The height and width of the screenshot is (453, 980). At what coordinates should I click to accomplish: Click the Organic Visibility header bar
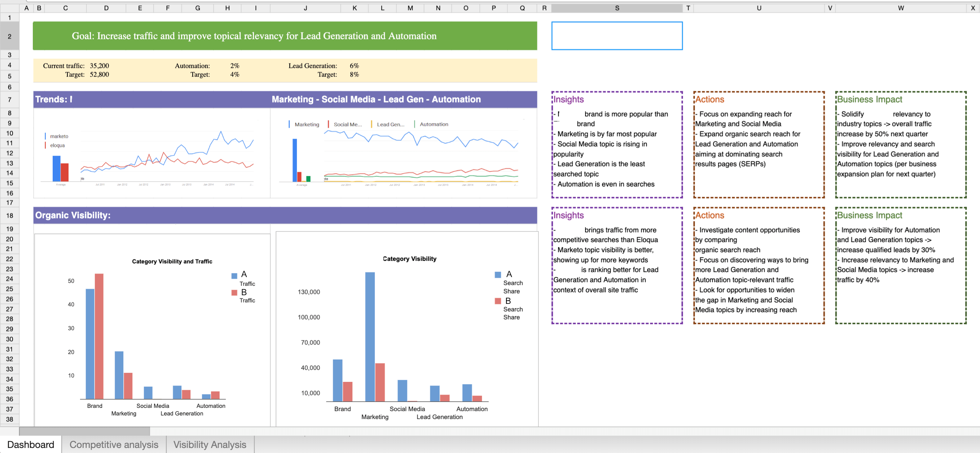tap(285, 215)
